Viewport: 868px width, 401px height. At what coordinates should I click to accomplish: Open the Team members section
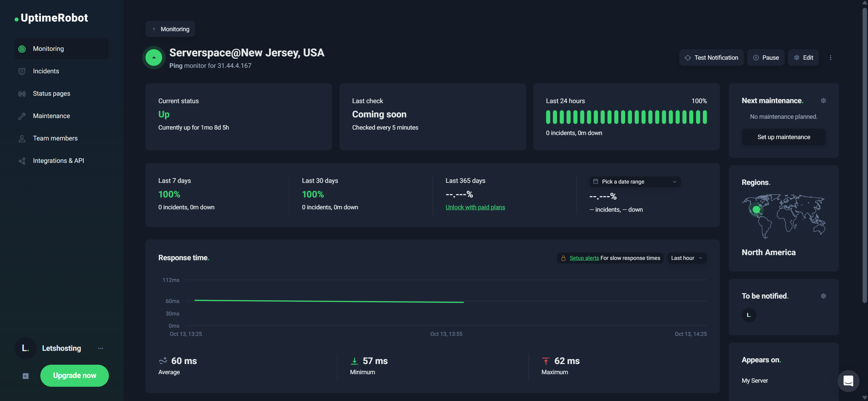pos(62,138)
